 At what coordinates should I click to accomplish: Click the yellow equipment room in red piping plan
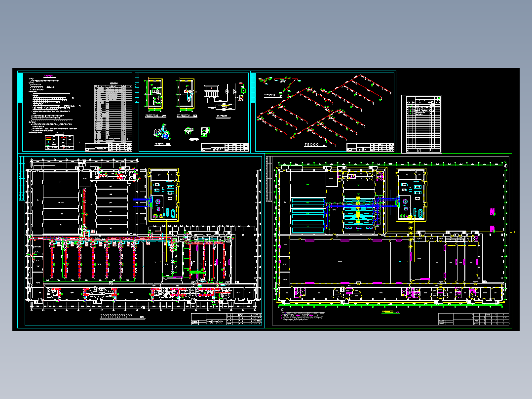click(163, 195)
